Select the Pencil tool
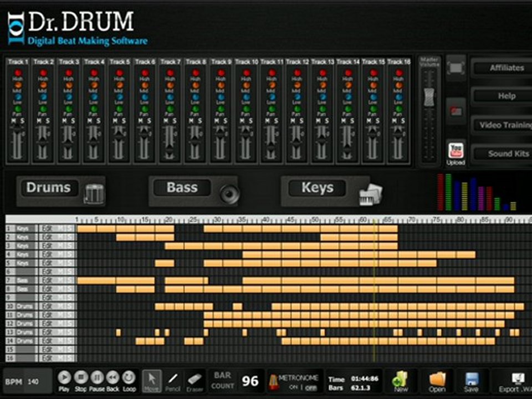Image resolution: width=532 pixels, height=399 pixels. click(173, 381)
